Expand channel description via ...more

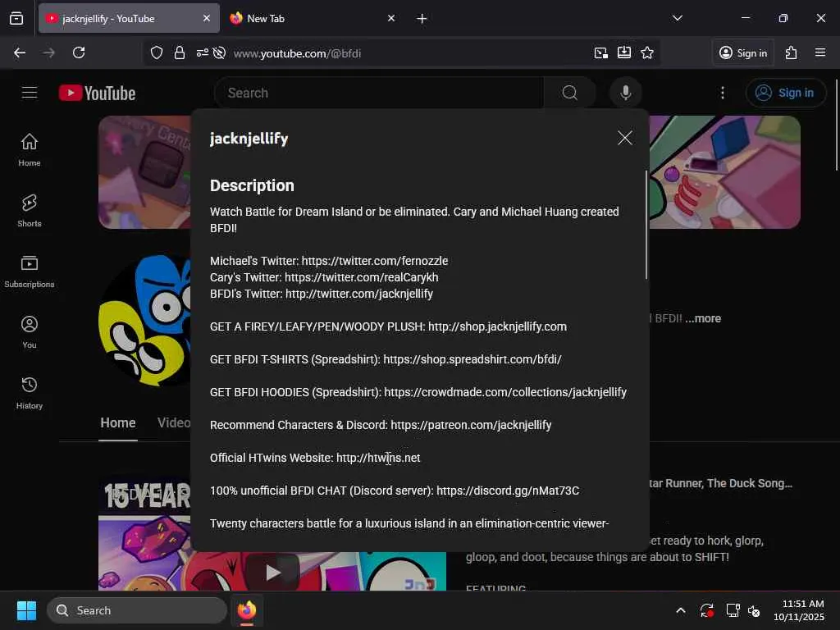coord(703,318)
